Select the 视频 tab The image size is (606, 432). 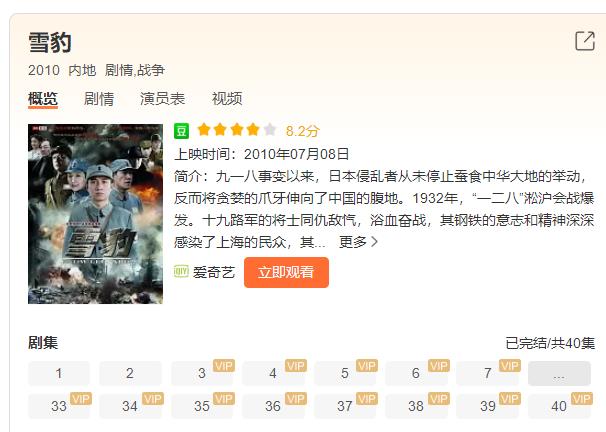coord(227,99)
